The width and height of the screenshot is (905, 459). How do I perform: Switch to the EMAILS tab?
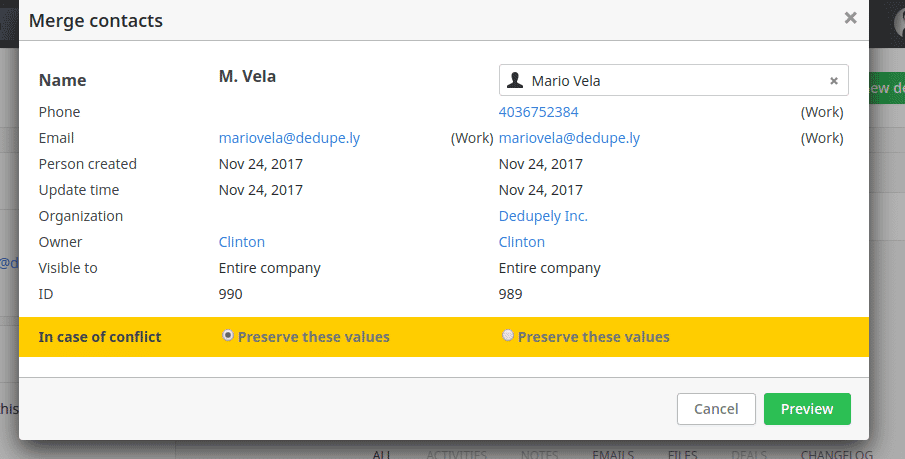(x=613, y=454)
